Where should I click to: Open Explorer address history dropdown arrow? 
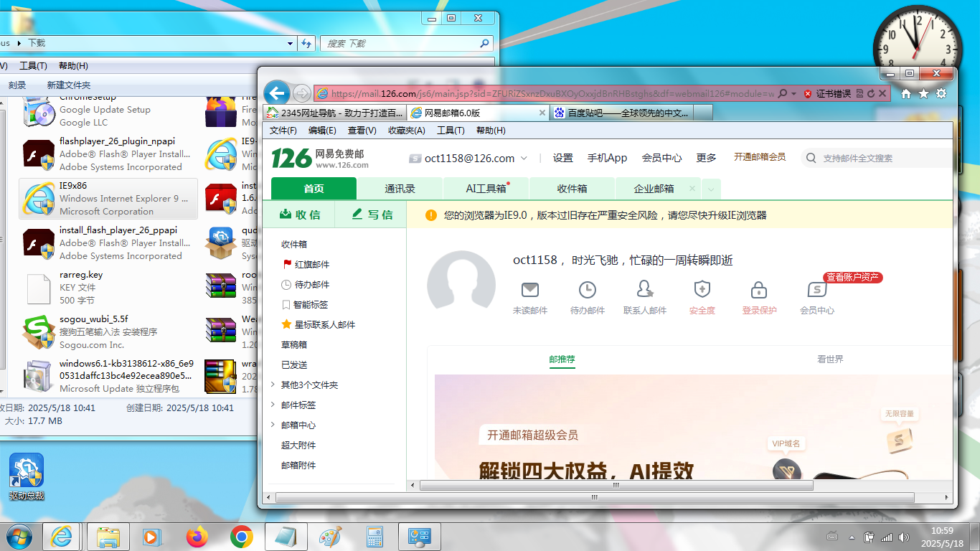tap(291, 44)
